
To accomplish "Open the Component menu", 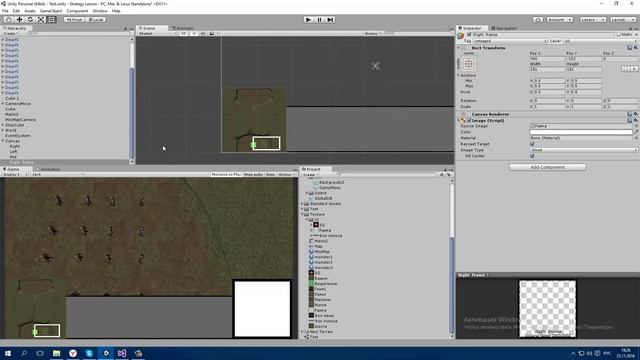I will 77,11.
